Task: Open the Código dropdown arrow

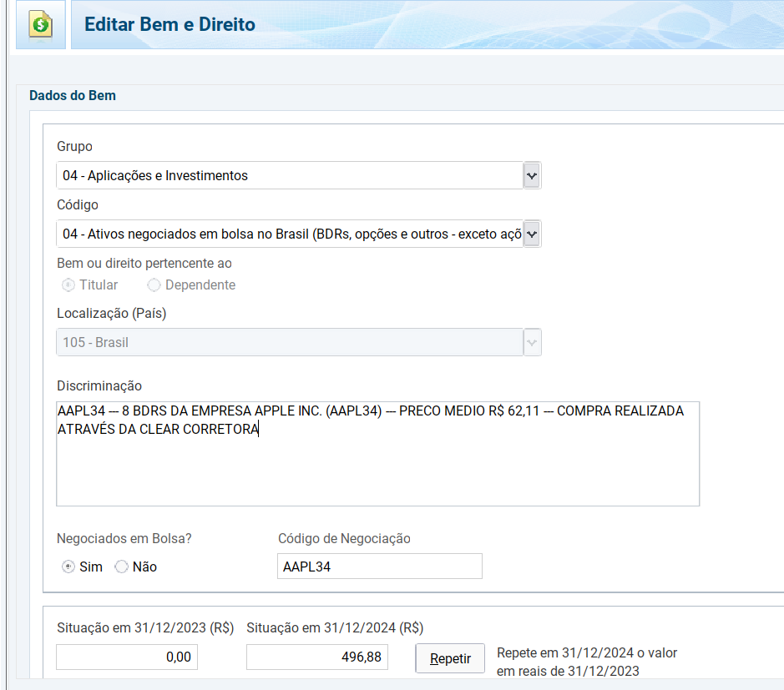Action: (x=531, y=234)
